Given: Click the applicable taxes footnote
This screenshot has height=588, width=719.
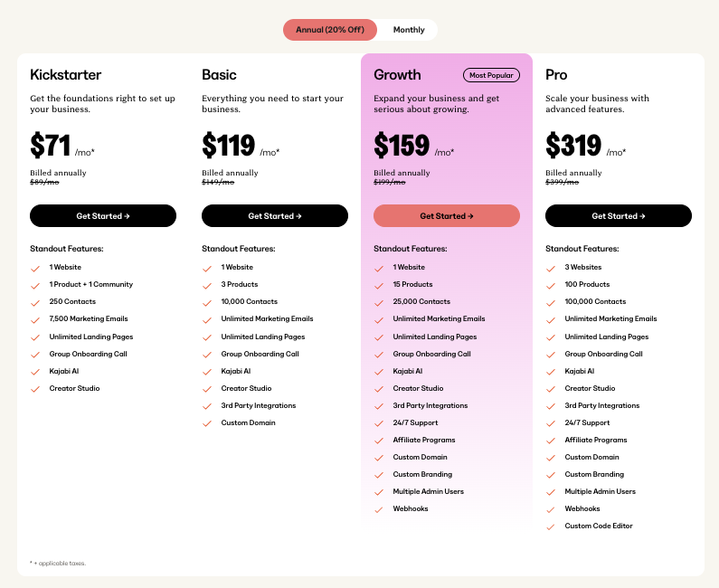Looking at the screenshot, I should click(58, 564).
